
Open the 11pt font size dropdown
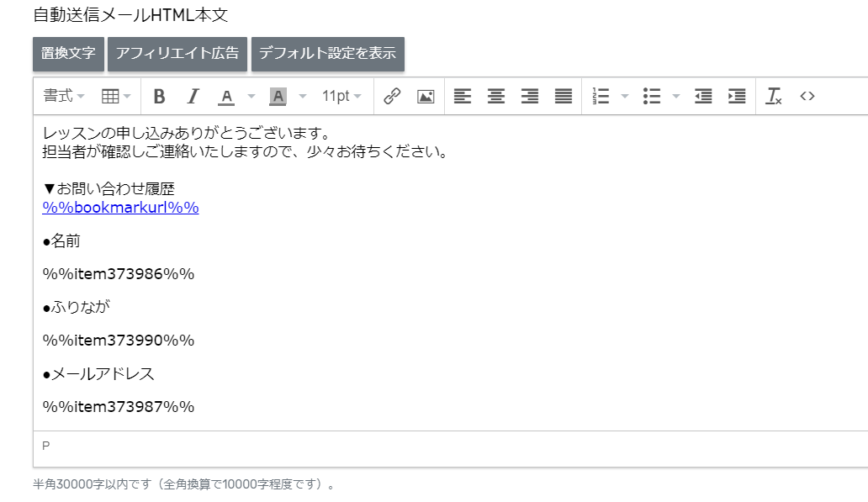pos(341,97)
